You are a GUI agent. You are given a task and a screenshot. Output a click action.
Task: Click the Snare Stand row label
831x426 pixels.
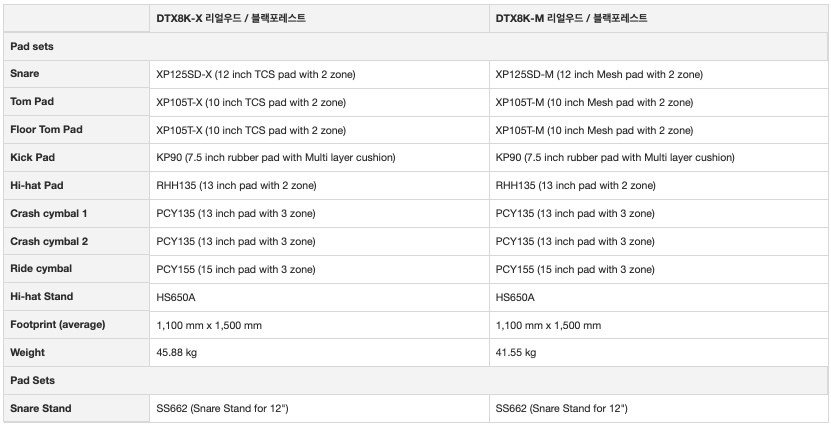(41, 408)
